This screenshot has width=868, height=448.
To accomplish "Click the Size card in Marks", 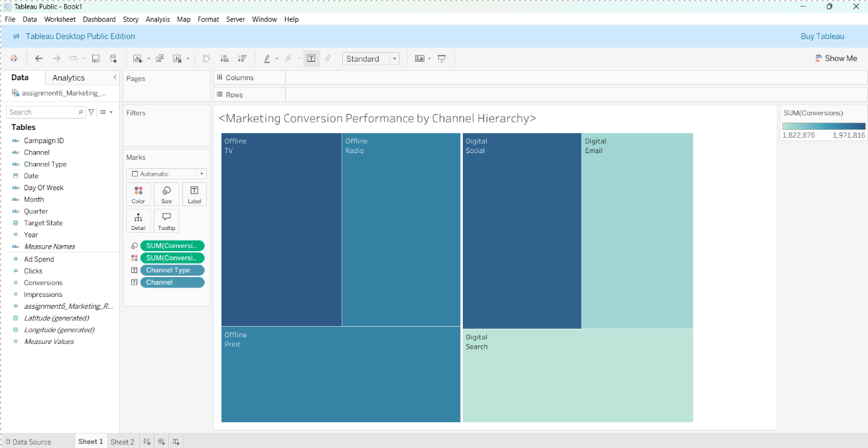I will tap(166, 194).
